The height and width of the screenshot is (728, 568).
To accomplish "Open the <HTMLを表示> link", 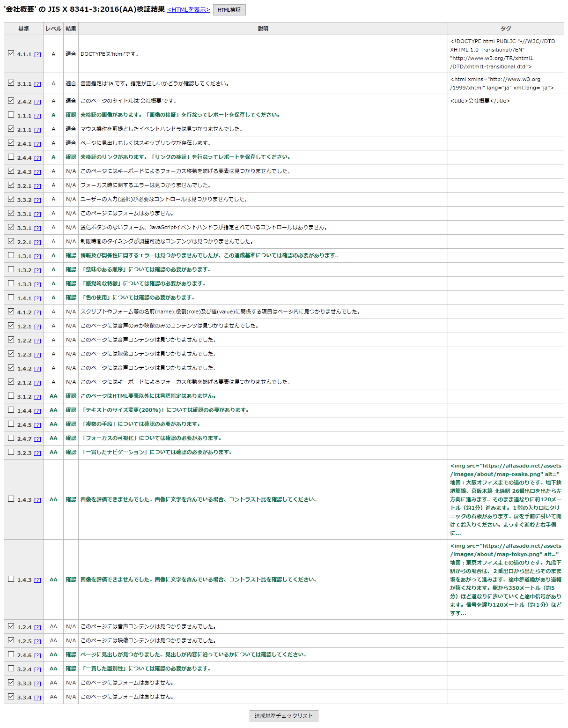I will click(x=188, y=10).
